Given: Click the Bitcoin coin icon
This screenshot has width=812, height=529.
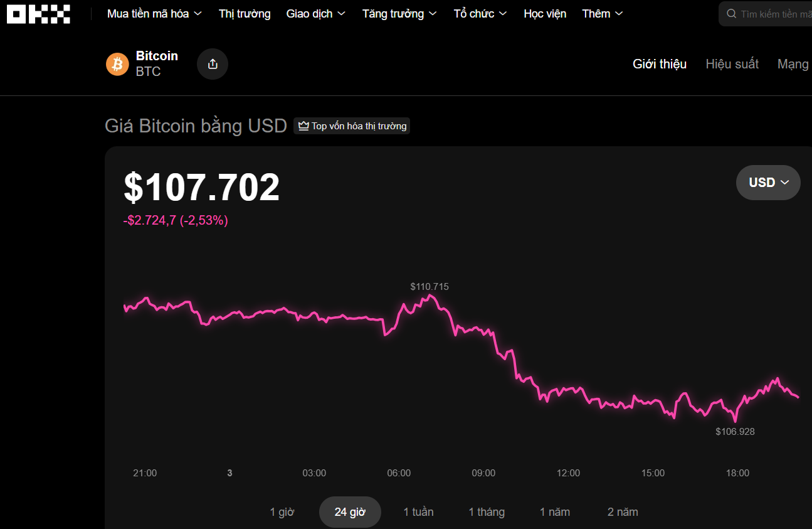Looking at the screenshot, I should 117,63.
